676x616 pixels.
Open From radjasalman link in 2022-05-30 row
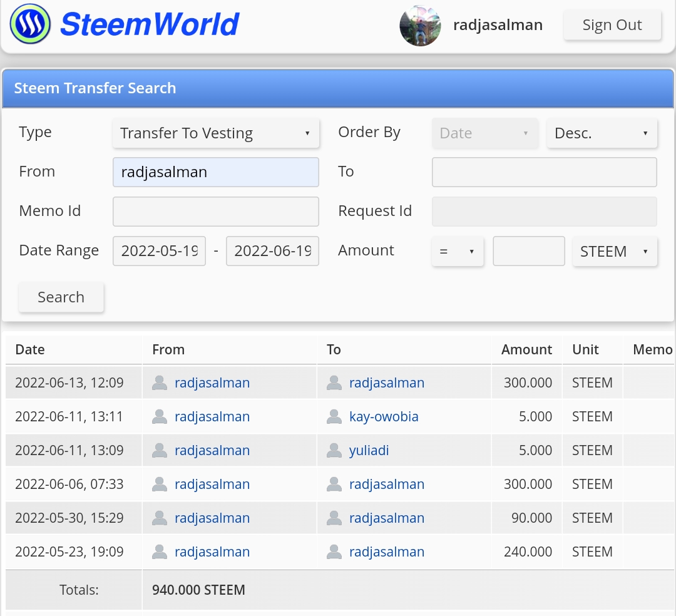click(x=212, y=518)
